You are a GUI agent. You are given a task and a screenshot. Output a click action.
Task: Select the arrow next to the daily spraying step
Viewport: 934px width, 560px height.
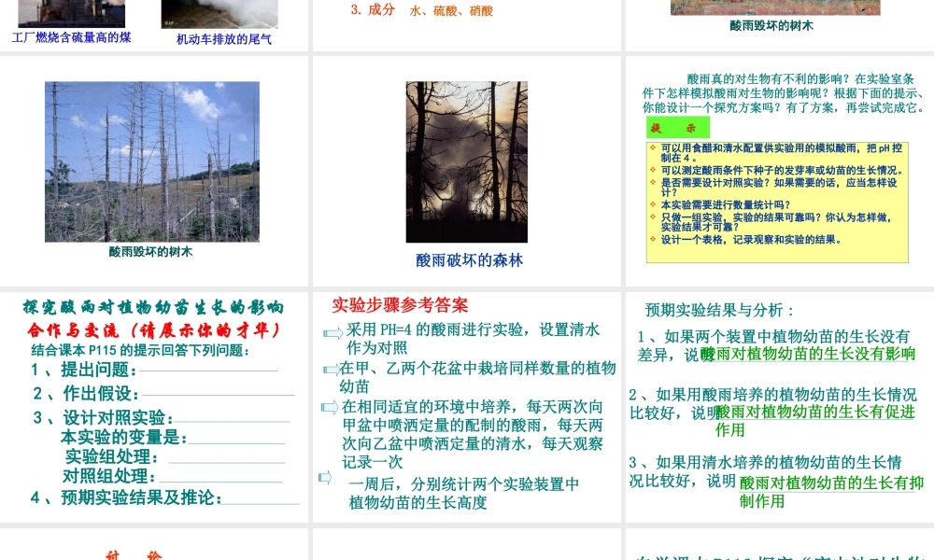click(330, 405)
